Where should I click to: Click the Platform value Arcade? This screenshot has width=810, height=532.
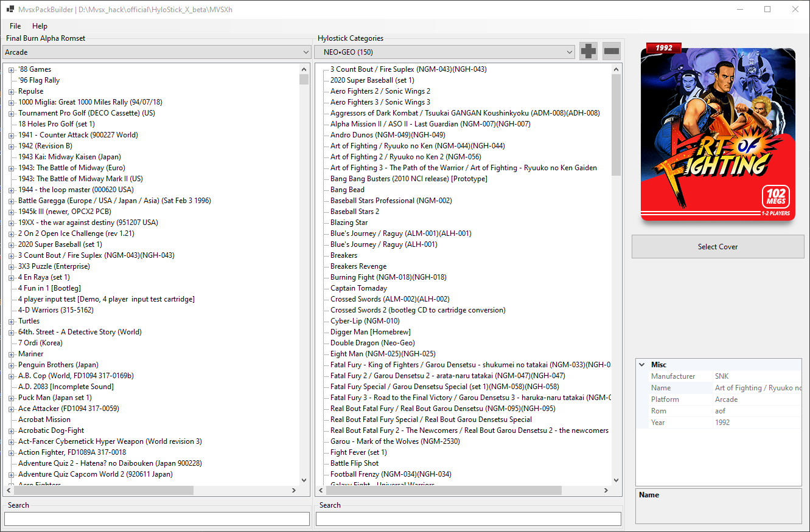pyautogui.click(x=757, y=399)
